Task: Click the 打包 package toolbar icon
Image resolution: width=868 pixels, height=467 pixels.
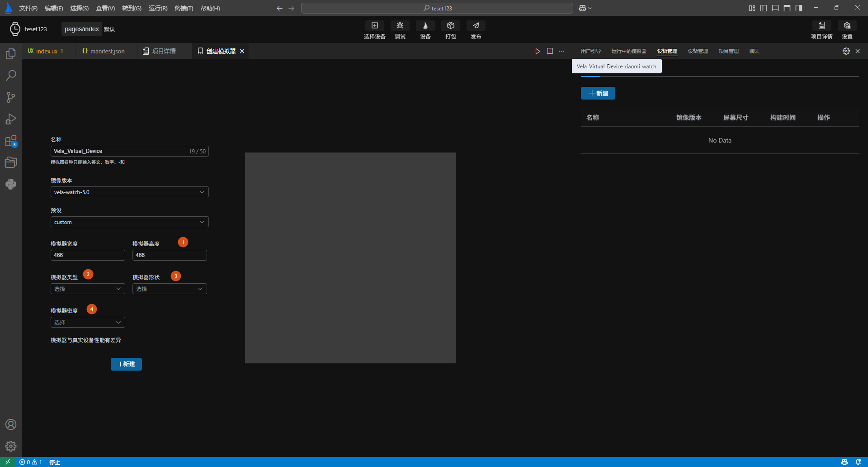Action: (x=450, y=30)
